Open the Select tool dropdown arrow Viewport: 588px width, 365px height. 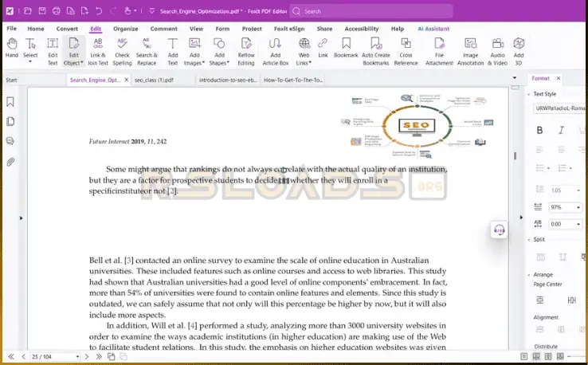(x=30, y=62)
